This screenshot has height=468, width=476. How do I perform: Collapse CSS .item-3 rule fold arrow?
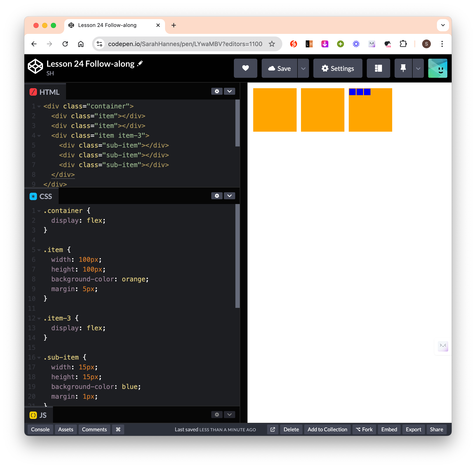39,318
